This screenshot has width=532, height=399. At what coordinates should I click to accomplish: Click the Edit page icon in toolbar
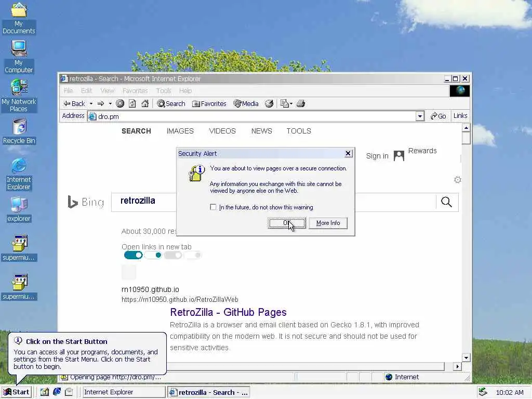[x=286, y=104]
